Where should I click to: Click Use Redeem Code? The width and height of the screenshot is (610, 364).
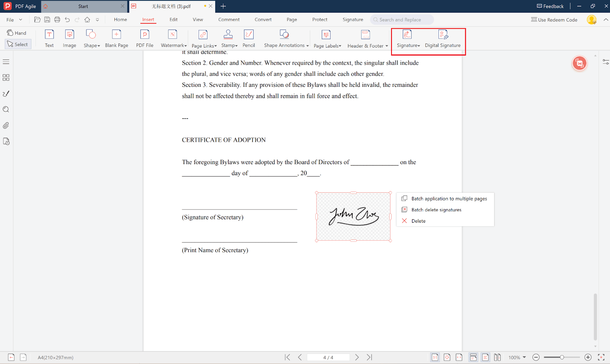[554, 20]
